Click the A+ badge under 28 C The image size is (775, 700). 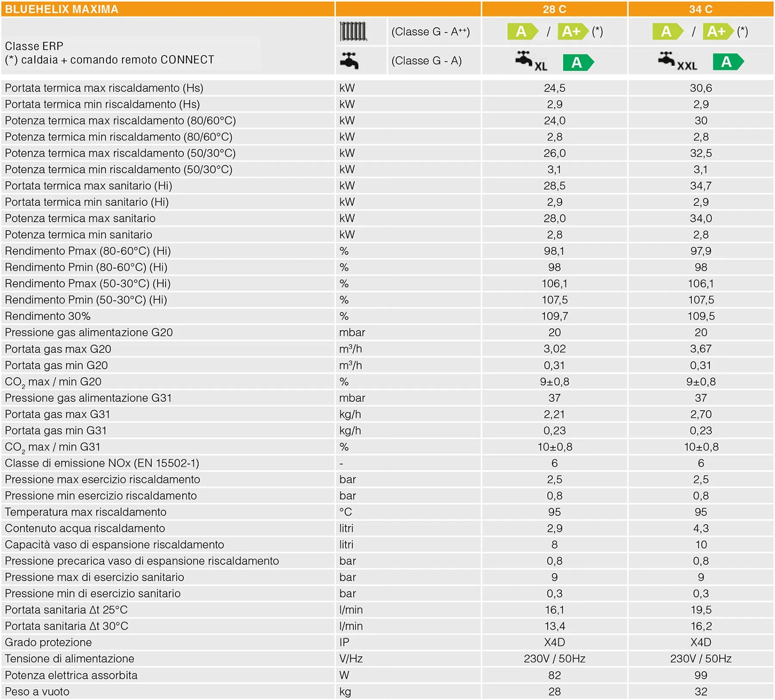[572, 31]
